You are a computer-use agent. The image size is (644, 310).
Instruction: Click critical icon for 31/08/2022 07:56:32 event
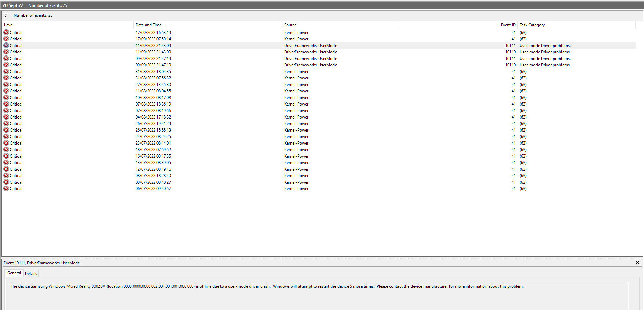[6, 78]
